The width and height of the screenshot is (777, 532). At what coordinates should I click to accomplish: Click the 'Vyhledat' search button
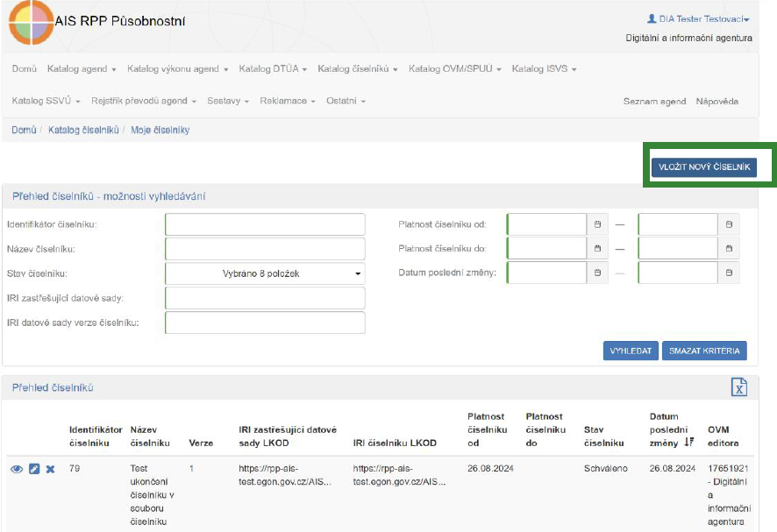630,351
